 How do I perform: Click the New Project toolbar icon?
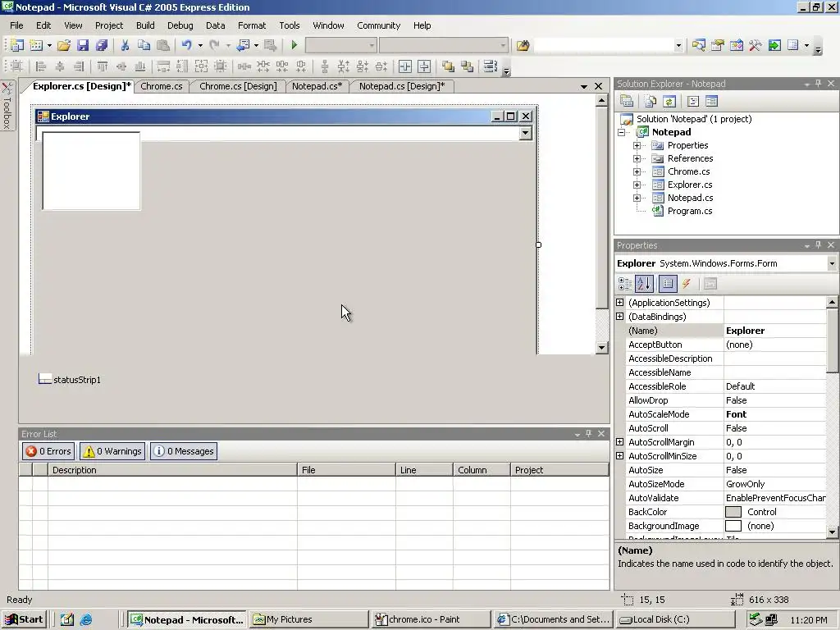16,46
